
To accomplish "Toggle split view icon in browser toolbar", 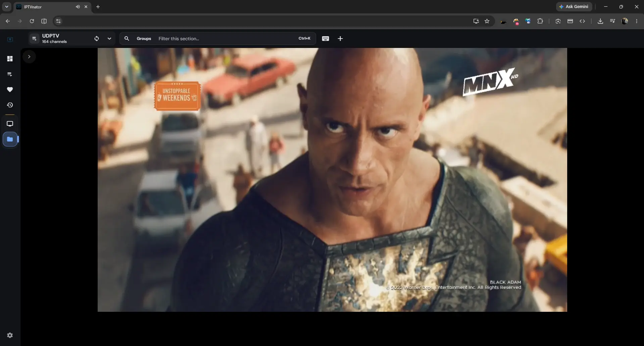I will [x=44, y=21].
